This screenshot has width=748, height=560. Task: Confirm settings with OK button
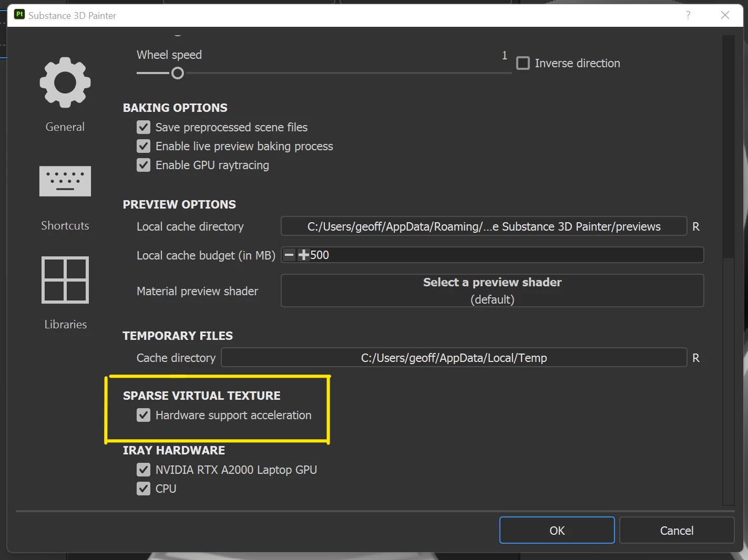pyautogui.click(x=557, y=530)
